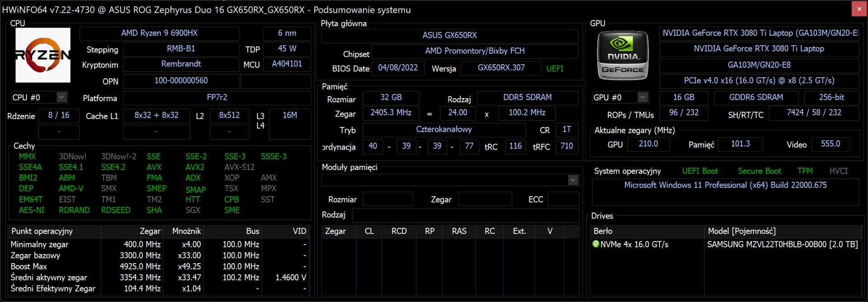
Task: Click the green UEFI label by BIOS version
Action: pyautogui.click(x=555, y=69)
